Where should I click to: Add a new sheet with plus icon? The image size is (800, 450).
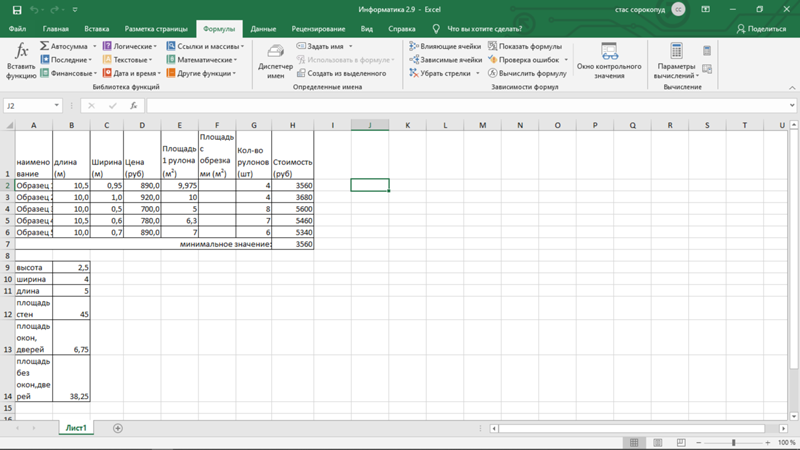[118, 428]
